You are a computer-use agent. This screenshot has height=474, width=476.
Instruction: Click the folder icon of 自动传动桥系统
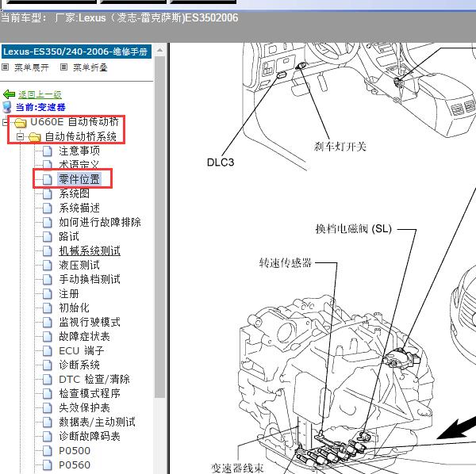(x=35, y=137)
